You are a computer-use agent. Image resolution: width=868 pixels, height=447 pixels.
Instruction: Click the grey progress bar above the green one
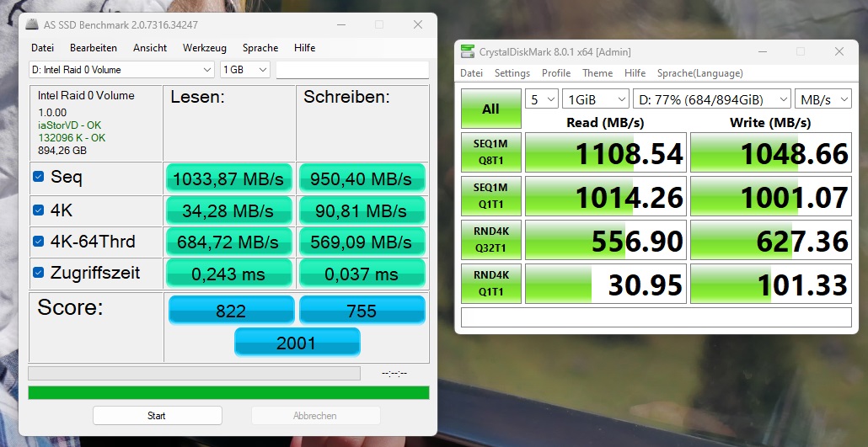[195, 373]
